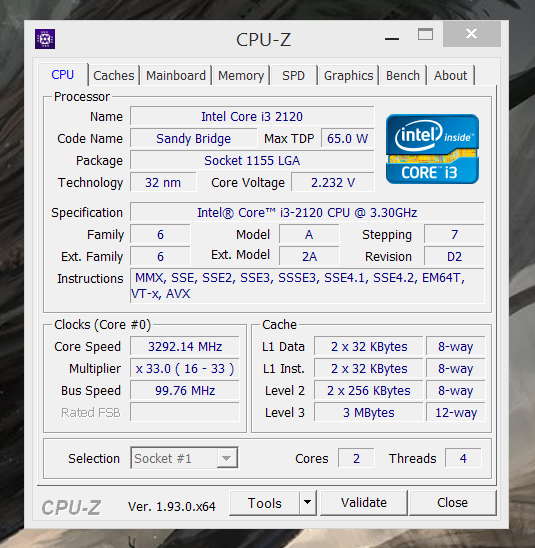Switch to the Caches tab

pyautogui.click(x=114, y=75)
